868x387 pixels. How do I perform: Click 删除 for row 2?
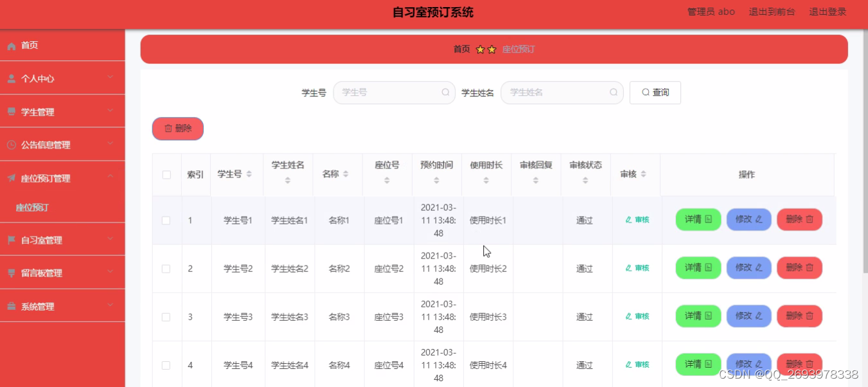pos(800,267)
